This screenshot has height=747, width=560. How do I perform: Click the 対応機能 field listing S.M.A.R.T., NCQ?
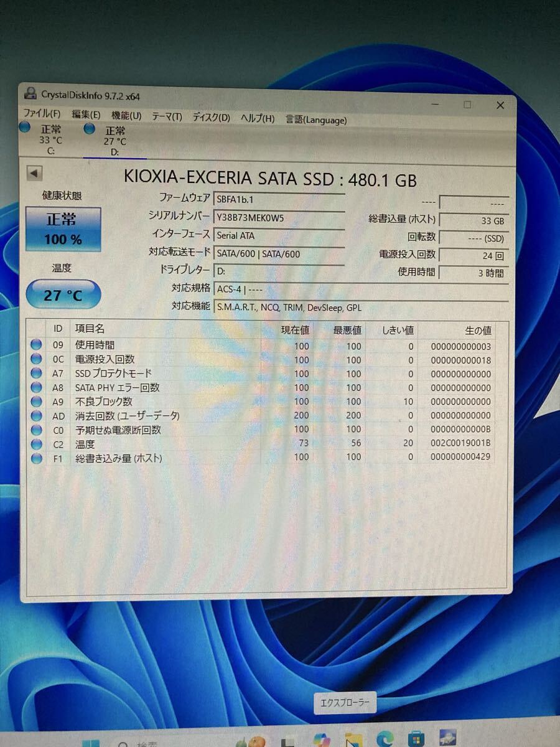tap(361, 308)
